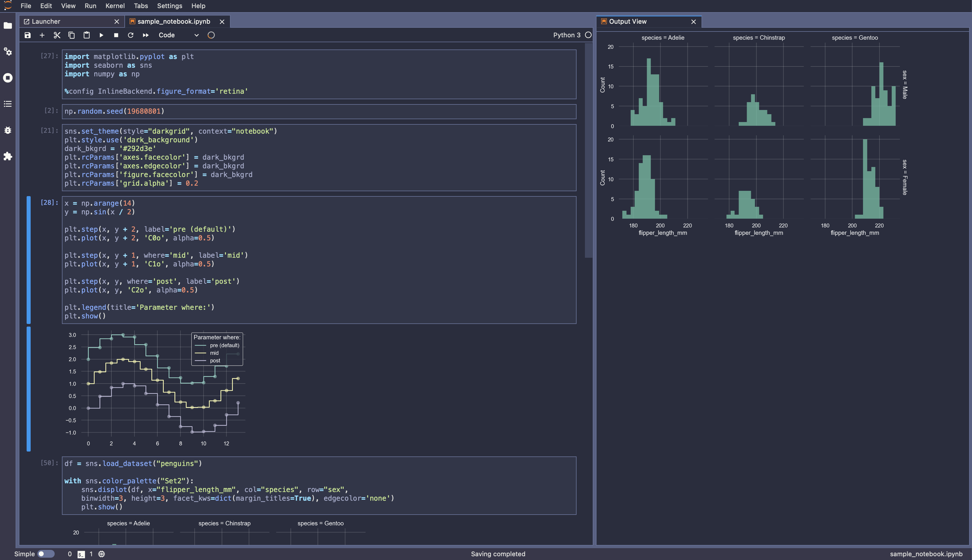Insert a new cell with plus icon

pos(42,35)
